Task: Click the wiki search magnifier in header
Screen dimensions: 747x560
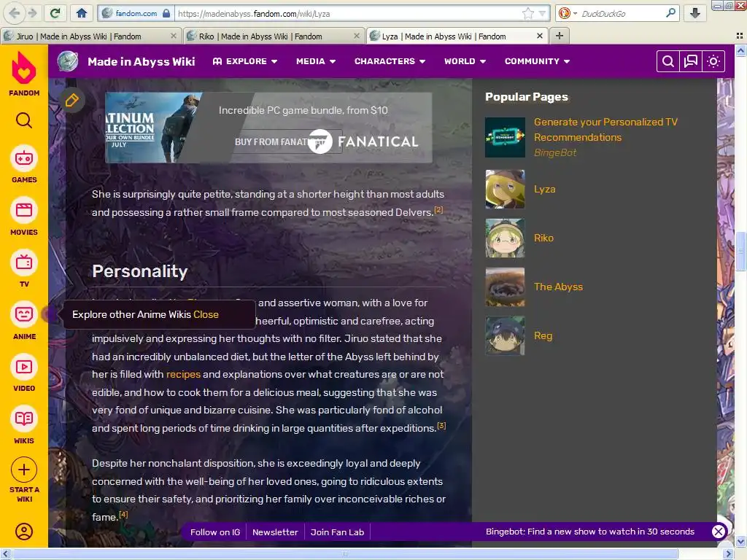Action: [668, 61]
